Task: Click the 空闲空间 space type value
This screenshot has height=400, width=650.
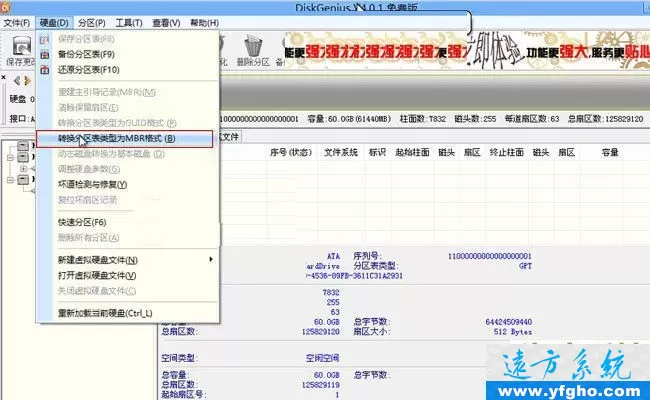Action: (x=323, y=358)
